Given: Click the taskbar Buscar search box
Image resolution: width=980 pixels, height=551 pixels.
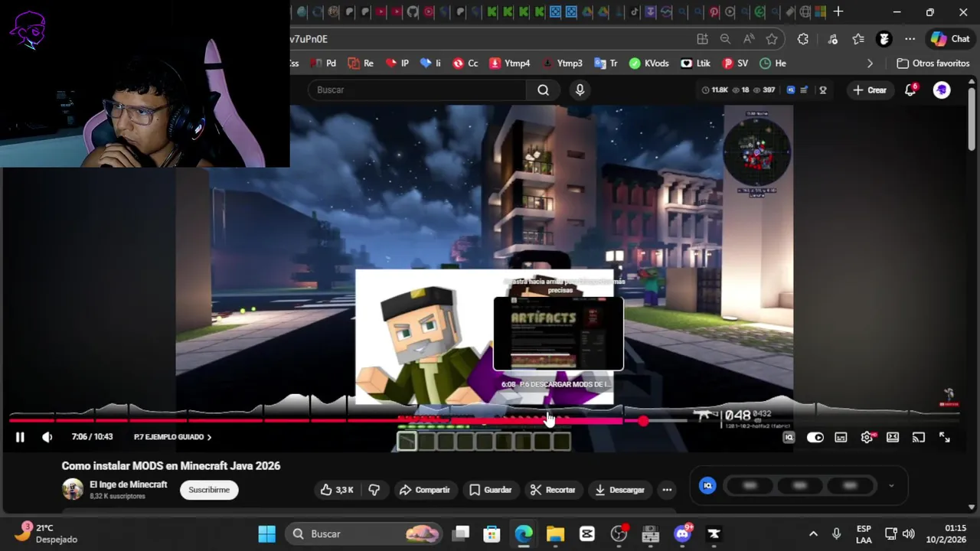Looking at the screenshot, I should tap(365, 533).
